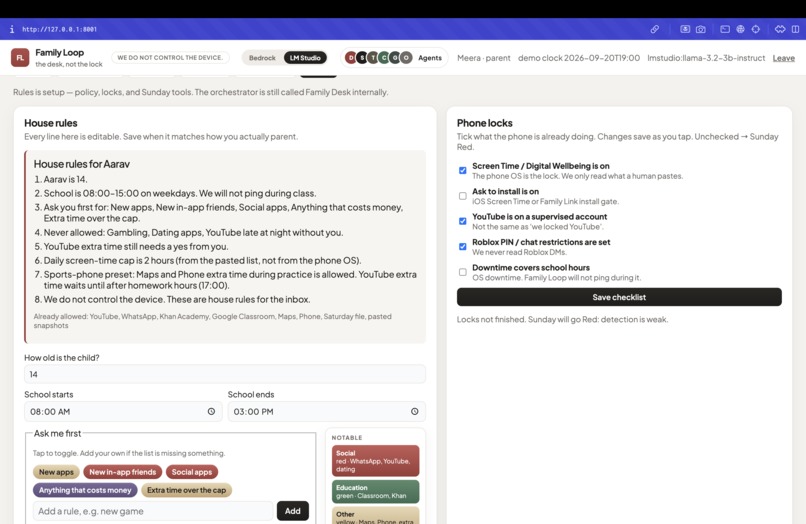
Task: Click the Locks not finished status message
Action: click(562, 319)
